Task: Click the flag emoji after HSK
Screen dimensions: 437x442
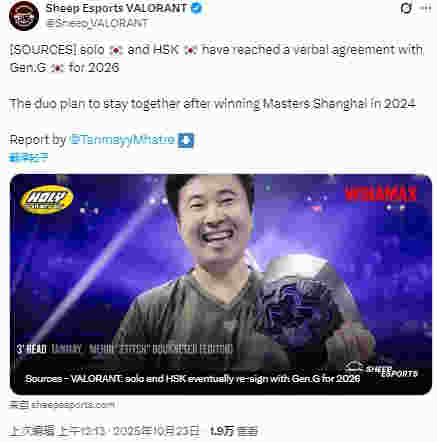Action: pos(190,50)
